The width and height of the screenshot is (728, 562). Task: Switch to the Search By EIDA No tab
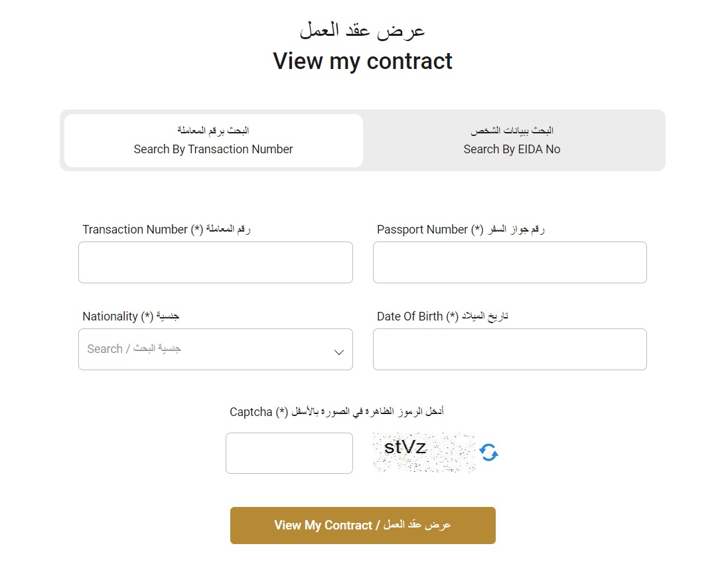(512, 141)
